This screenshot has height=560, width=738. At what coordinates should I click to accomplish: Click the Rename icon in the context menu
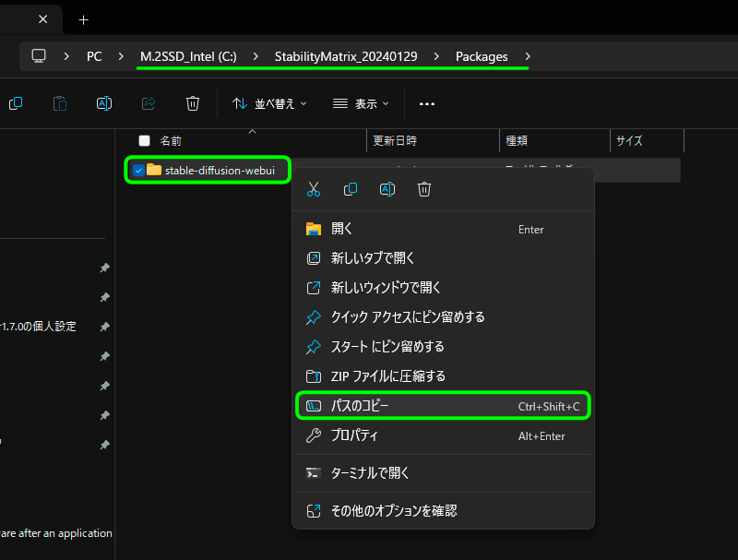(387, 189)
